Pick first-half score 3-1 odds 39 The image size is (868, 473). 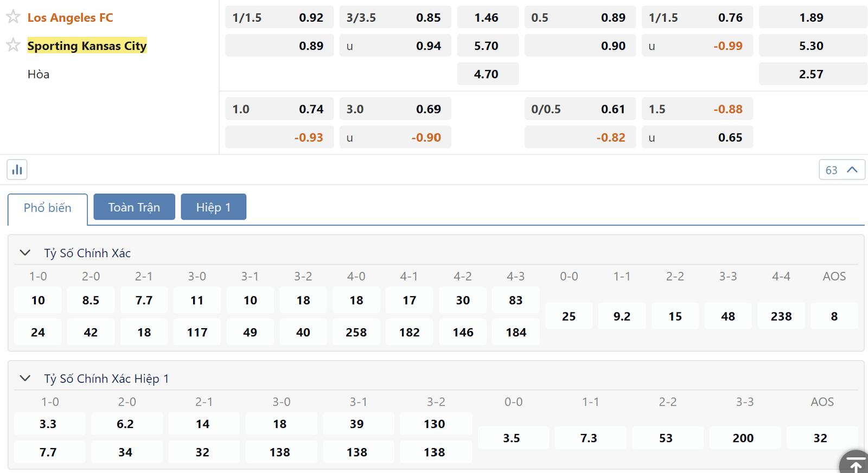click(358, 424)
